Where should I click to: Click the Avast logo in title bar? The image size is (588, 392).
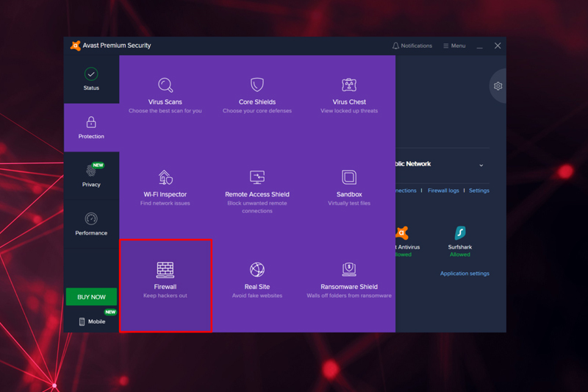(x=76, y=46)
